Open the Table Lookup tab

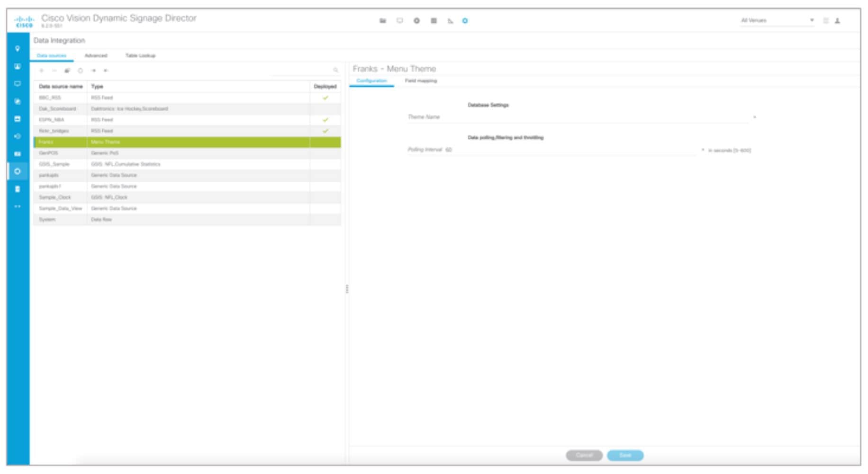point(141,56)
